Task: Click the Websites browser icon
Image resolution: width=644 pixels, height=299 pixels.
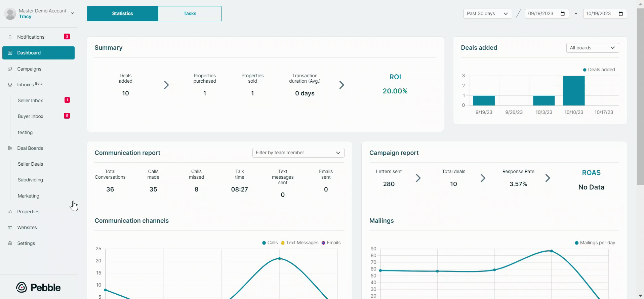Action: click(x=10, y=227)
